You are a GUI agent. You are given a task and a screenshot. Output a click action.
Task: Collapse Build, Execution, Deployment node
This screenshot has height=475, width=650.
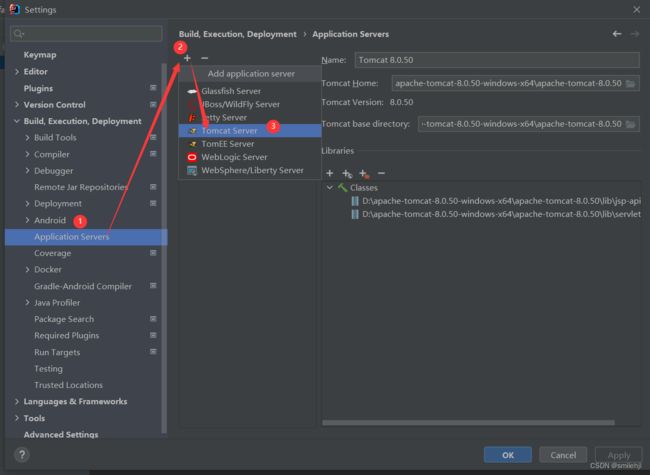[17, 121]
